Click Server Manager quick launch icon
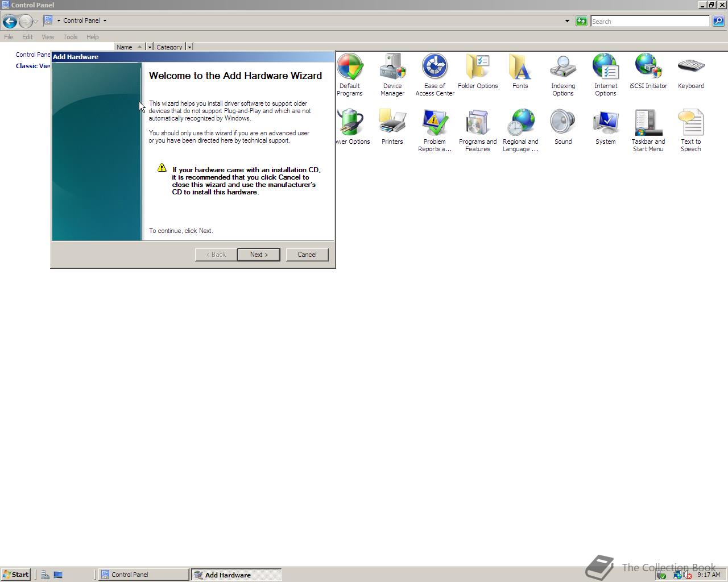 [x=45, y=575]
